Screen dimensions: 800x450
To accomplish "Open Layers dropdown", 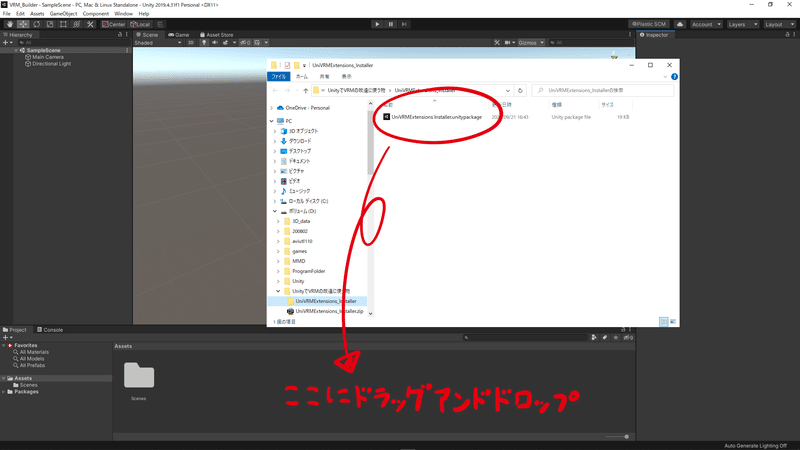I will 742,24.
